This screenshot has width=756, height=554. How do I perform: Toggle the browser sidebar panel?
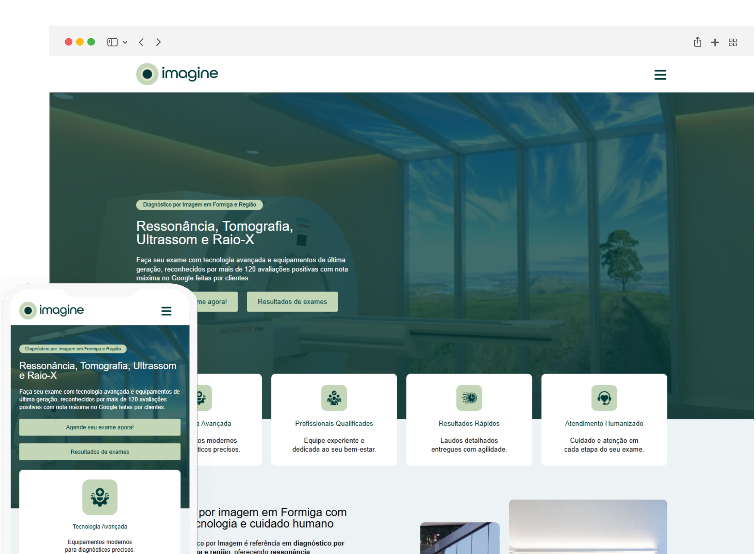[112, 42]
